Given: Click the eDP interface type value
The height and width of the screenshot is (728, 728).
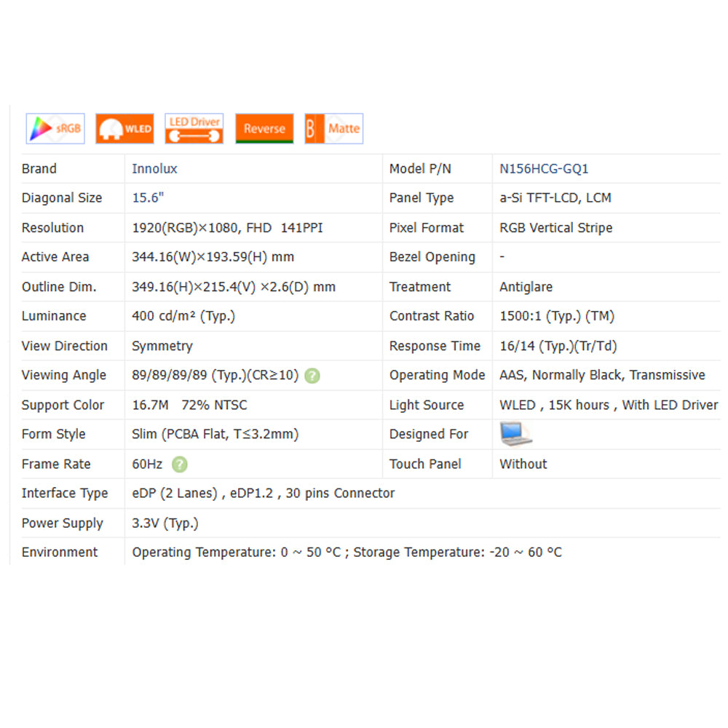Looking at the screenshot, I should pos(263,494).
